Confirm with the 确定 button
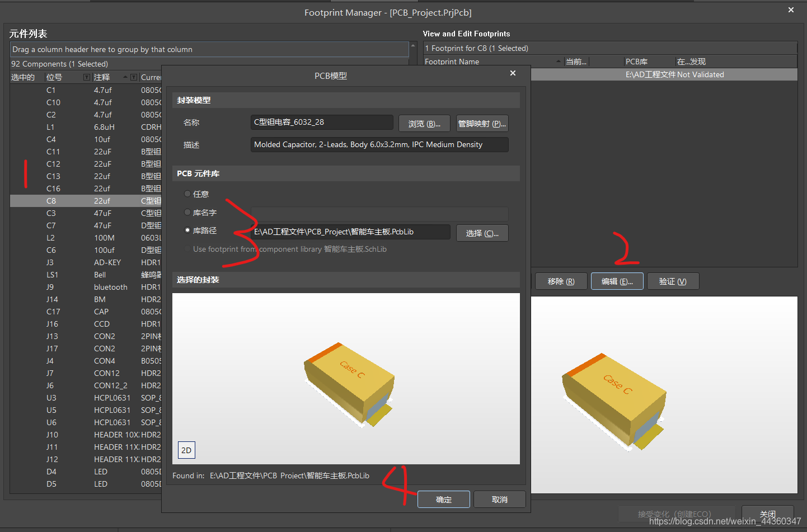This screenshot has width=807, height=532. (x=444, y=500)
